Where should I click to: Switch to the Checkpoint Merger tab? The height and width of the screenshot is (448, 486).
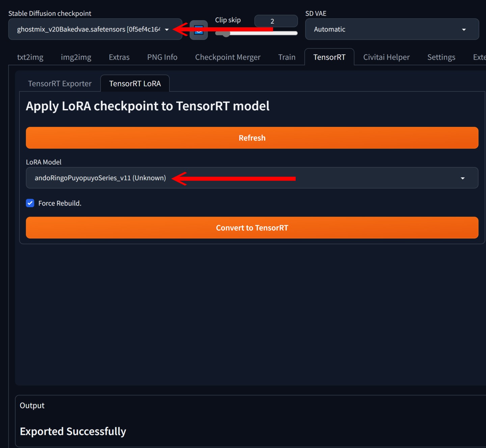point(227,57)
